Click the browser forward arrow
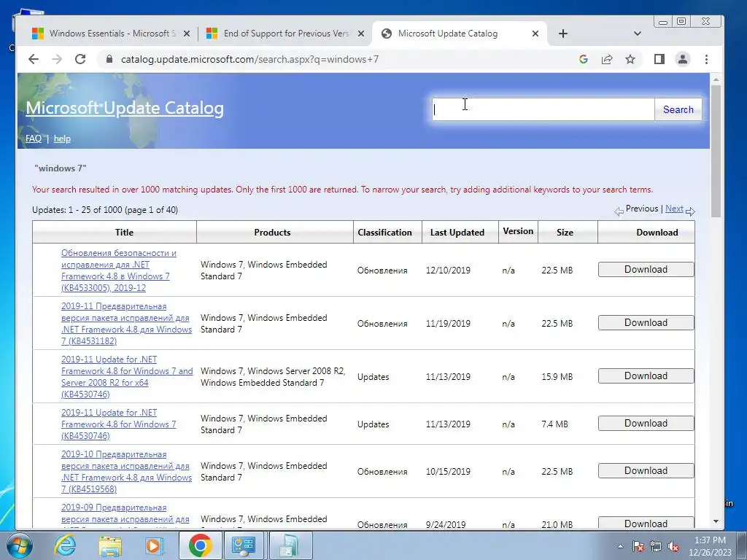Viewport: 747px width, 560px height. click(x=57, y=59)
